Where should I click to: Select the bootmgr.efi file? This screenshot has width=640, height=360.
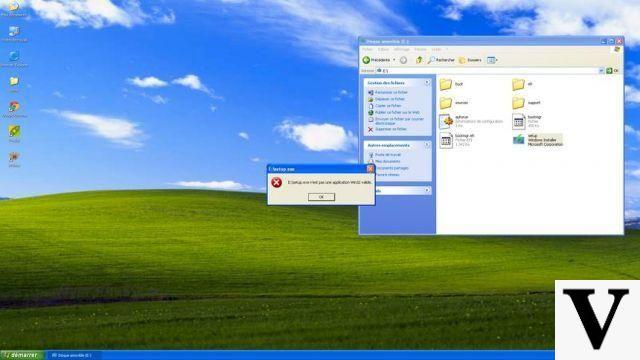coord(457,140)
